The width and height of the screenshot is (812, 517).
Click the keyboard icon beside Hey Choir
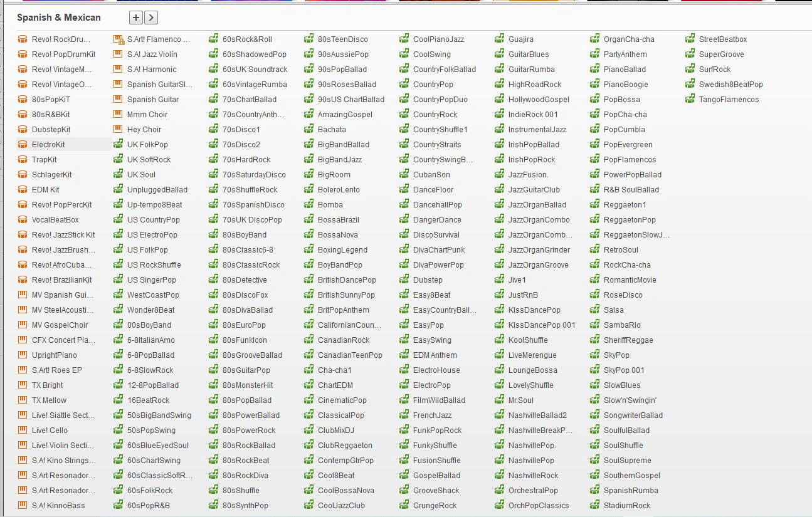pos(118,130)
